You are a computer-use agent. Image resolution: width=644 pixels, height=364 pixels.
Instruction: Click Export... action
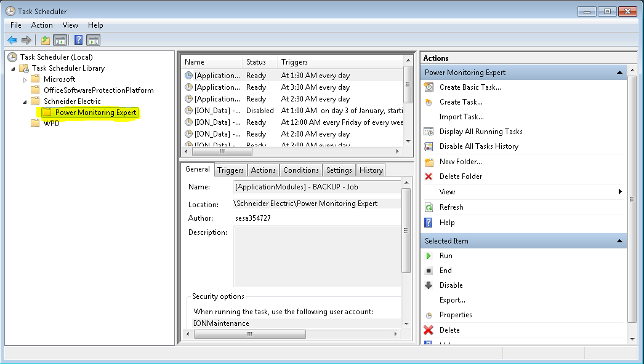[452, 300]
